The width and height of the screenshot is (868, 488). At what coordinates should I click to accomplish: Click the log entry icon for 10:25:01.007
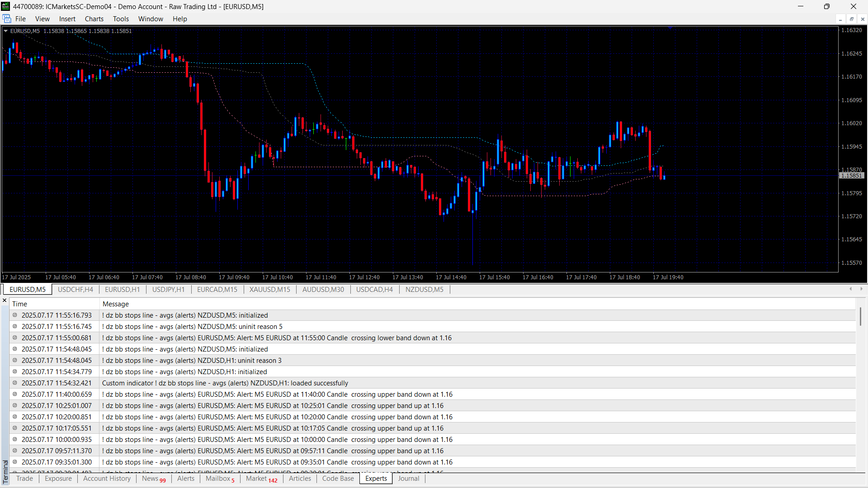tap(15, 406)
